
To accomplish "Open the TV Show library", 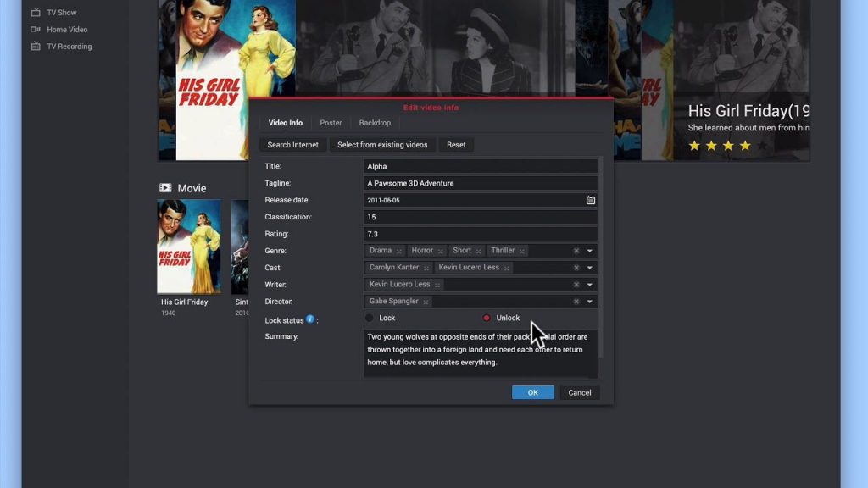I will point(61,12).
